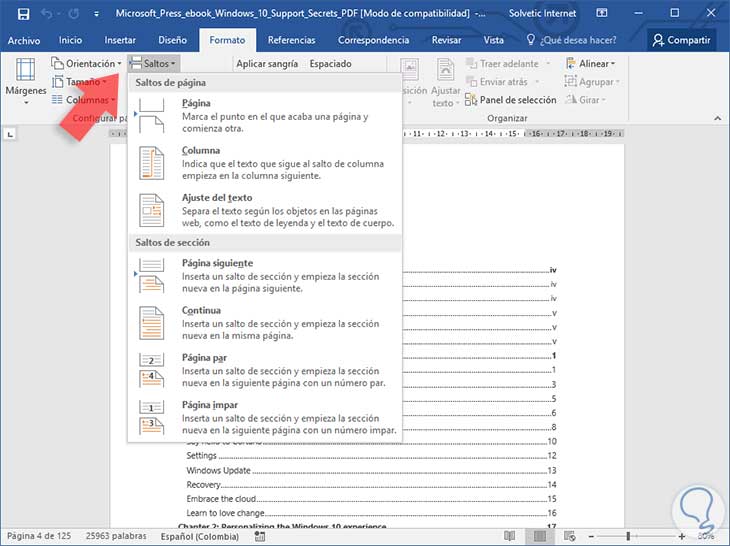
Task: Click the Compartir button
Action: [x=681, y=40]
